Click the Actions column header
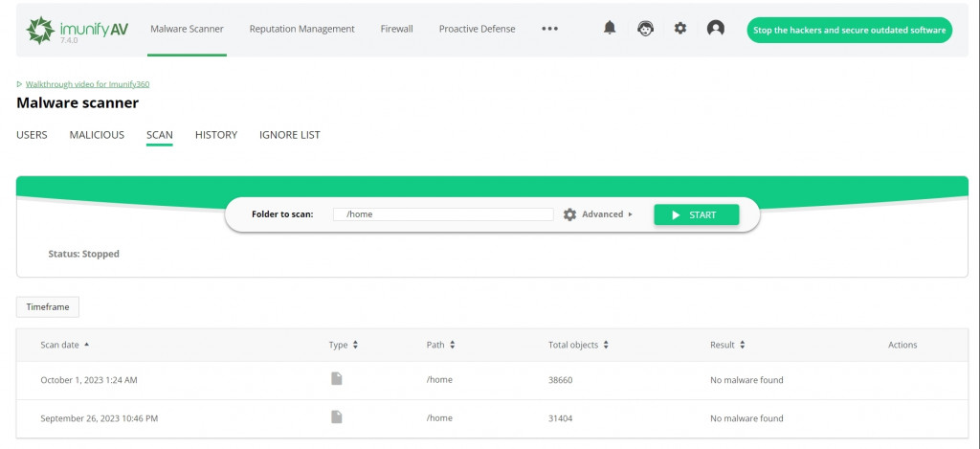The height and width of the screenshot is (449, 980). point(902,345)
